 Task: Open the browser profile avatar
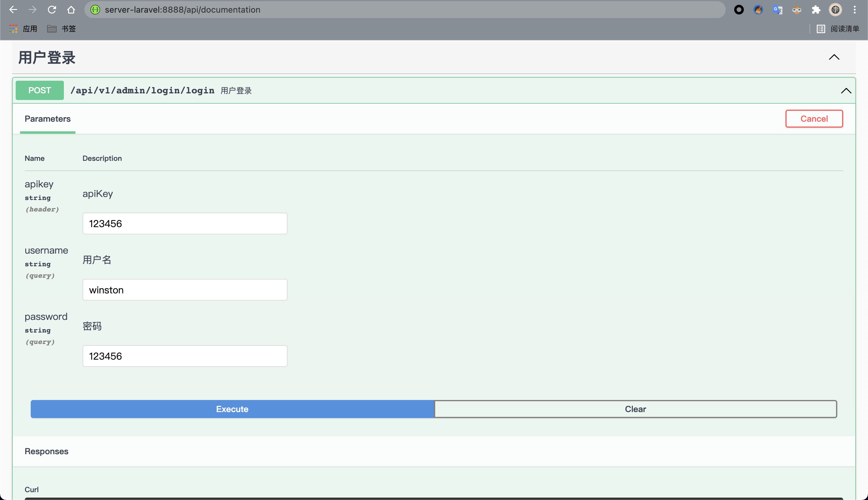pos(835,10)
